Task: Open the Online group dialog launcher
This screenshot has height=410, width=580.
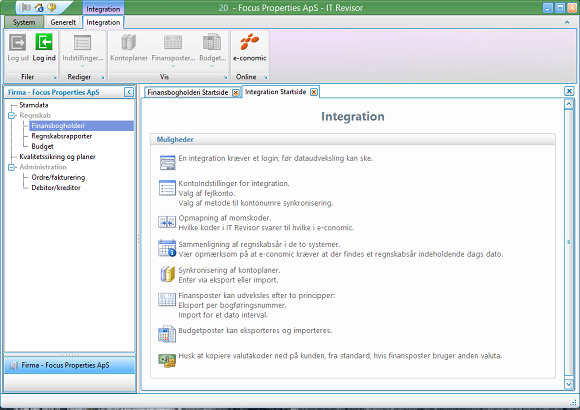Action: (x=265, y=77)
